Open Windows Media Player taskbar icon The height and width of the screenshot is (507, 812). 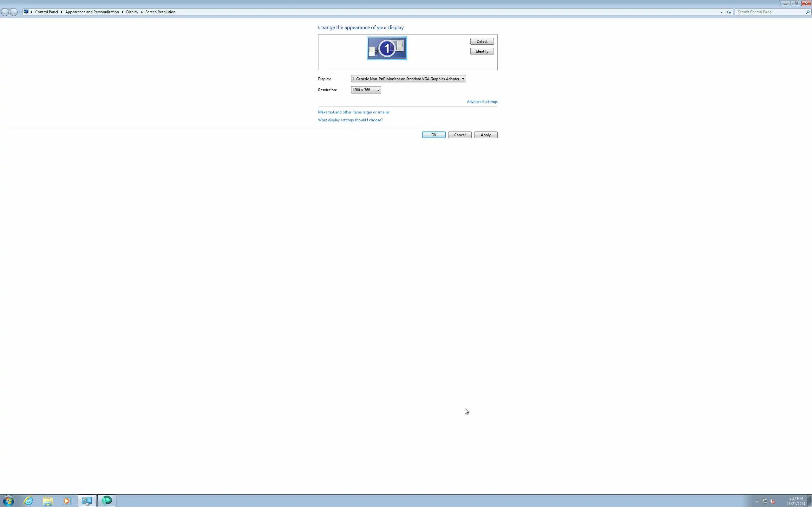[x=67, y=501]
